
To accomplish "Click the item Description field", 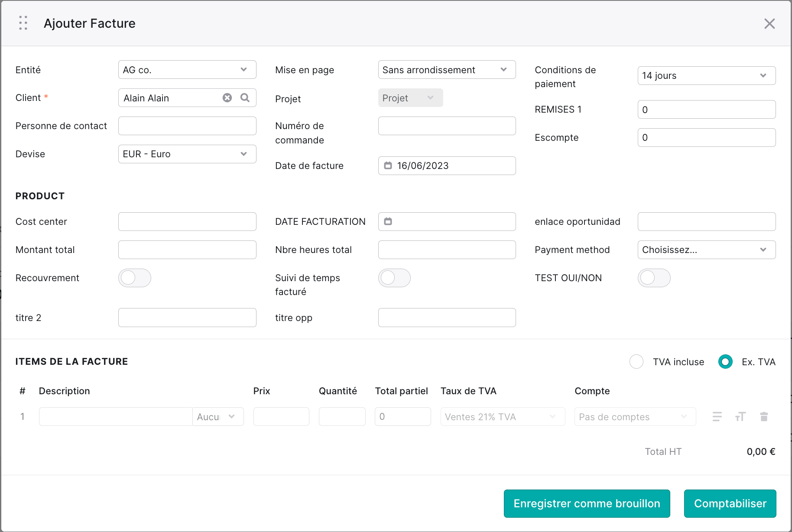I will 116,417.
